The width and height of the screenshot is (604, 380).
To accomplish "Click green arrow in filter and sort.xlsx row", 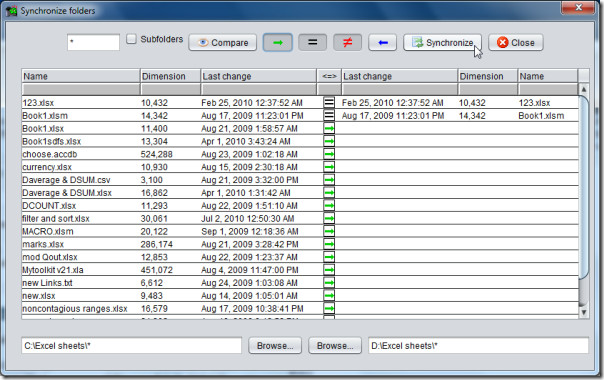I will pyautogui.click(x=329, y=219).
